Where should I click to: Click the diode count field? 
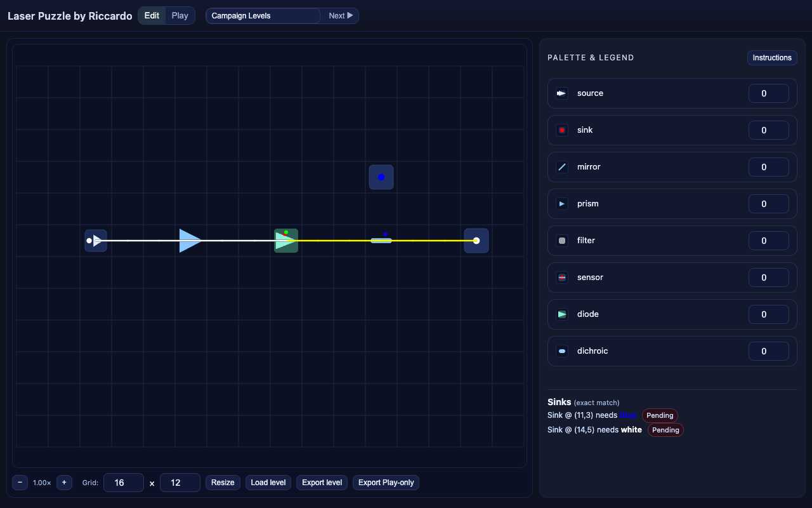pos(769,314)
